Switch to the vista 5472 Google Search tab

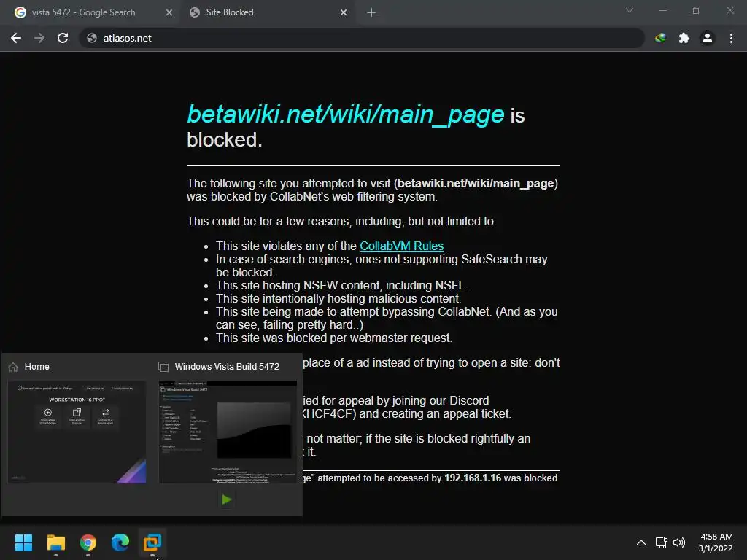pyautogui.click(x=90, y=12)
